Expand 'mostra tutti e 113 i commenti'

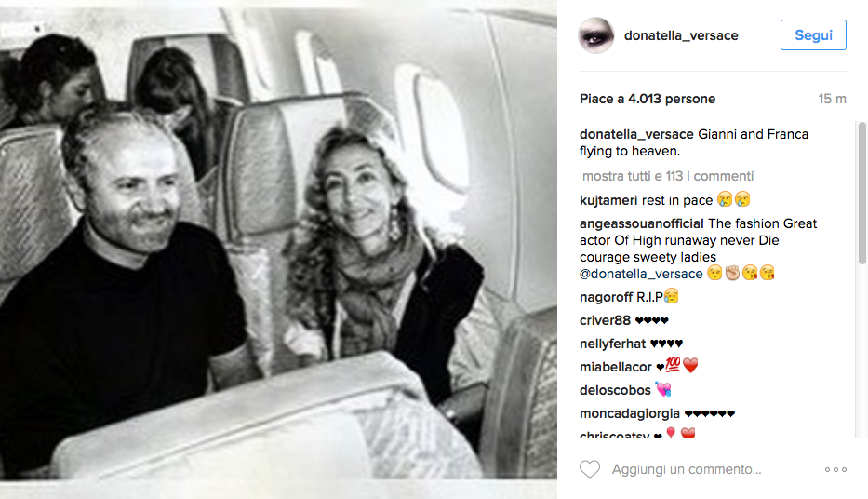click(668, 176)
